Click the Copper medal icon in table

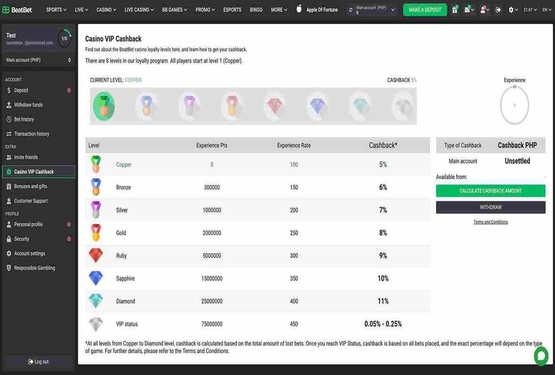(96, 164)
